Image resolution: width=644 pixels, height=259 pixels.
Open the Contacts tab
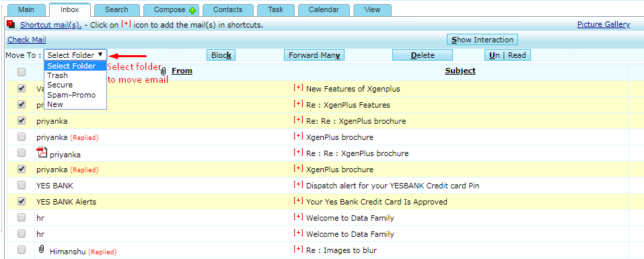(228, 10)
